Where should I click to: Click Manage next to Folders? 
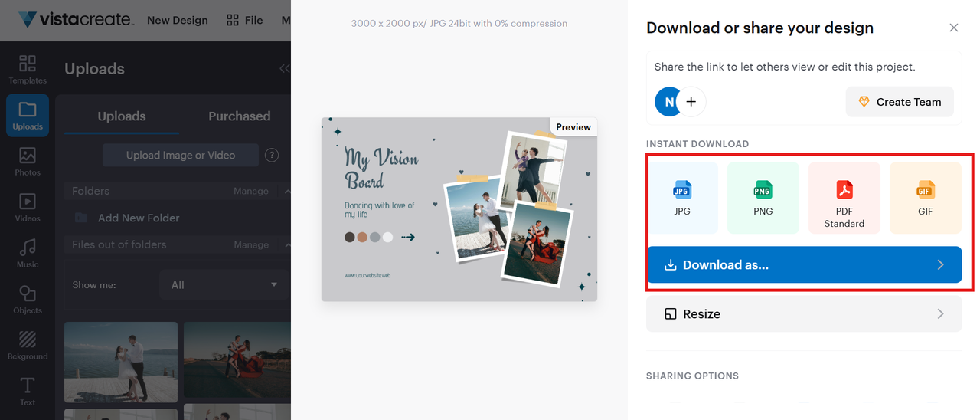251,191
